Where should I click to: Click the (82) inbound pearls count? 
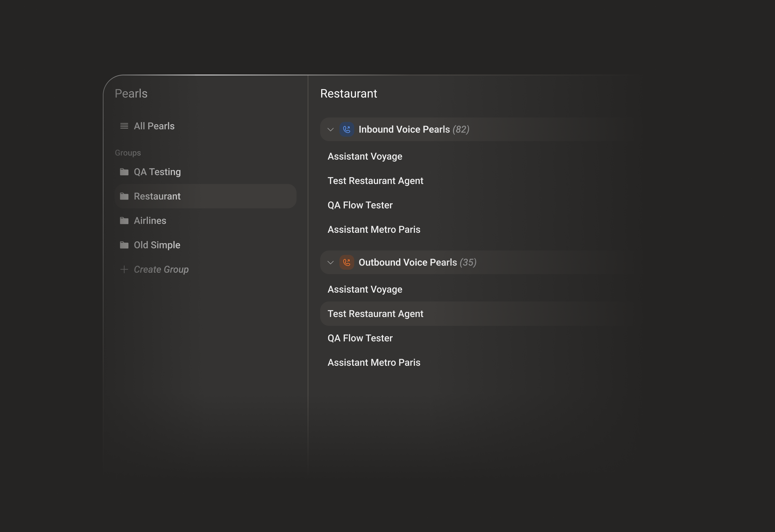click(461, 129)
